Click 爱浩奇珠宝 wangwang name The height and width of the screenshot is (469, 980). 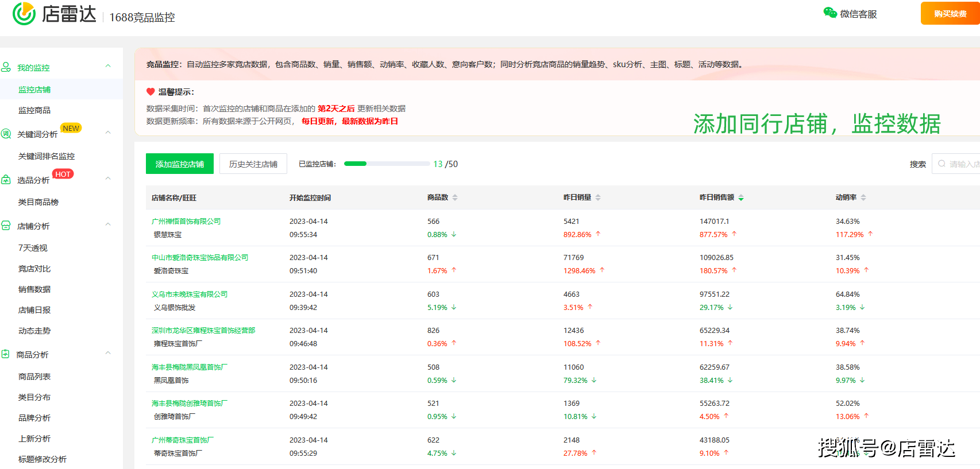(171, 270)
